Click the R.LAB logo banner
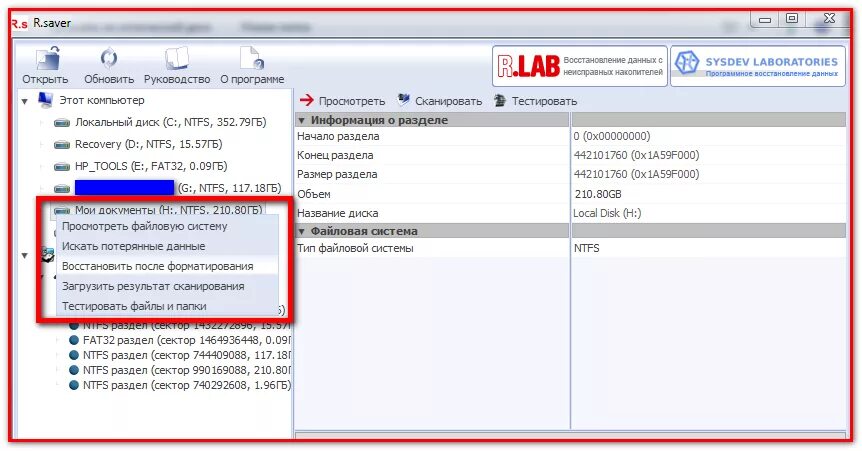Screen dimensions: 862x451 pos(580,66)
